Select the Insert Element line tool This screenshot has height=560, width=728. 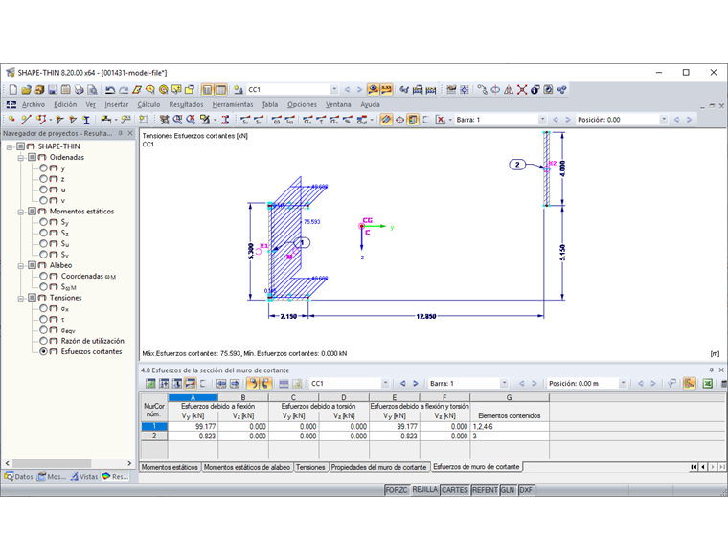coord(26,120)
